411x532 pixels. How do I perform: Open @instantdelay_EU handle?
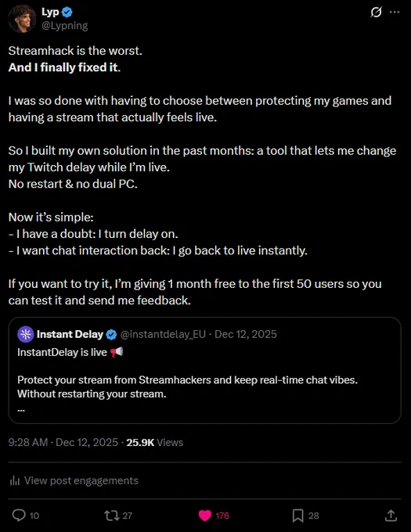coord(163,334)
